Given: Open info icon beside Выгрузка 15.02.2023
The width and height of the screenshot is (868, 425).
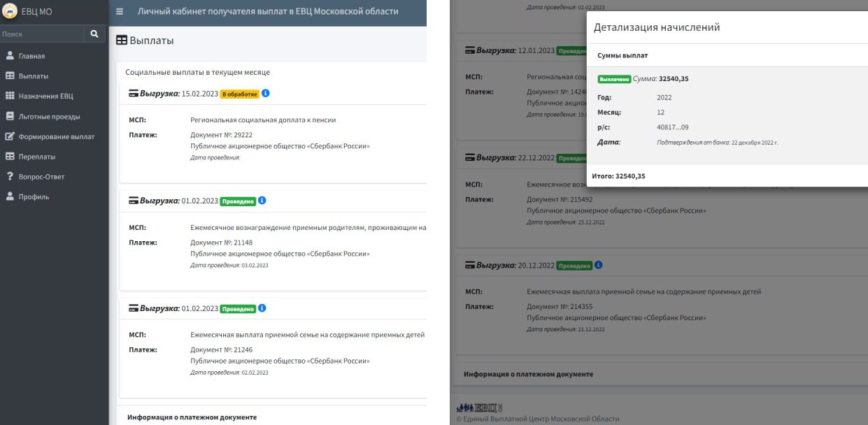Looking at the screenshot, I should [266, 94].
